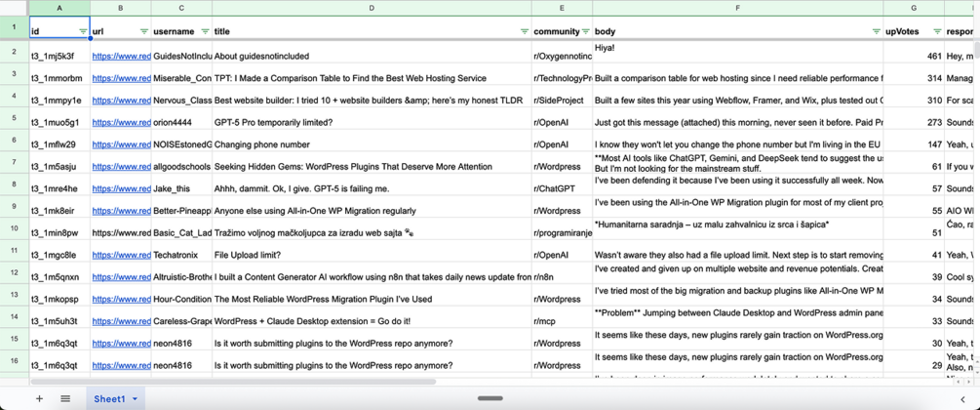980x410 pixels.
Task: Select cell 'Hour-Condition' username
Action: [182, 295]
